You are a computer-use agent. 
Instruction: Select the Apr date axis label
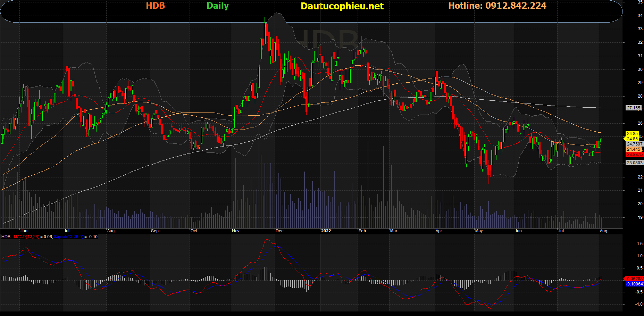point(439,231)
